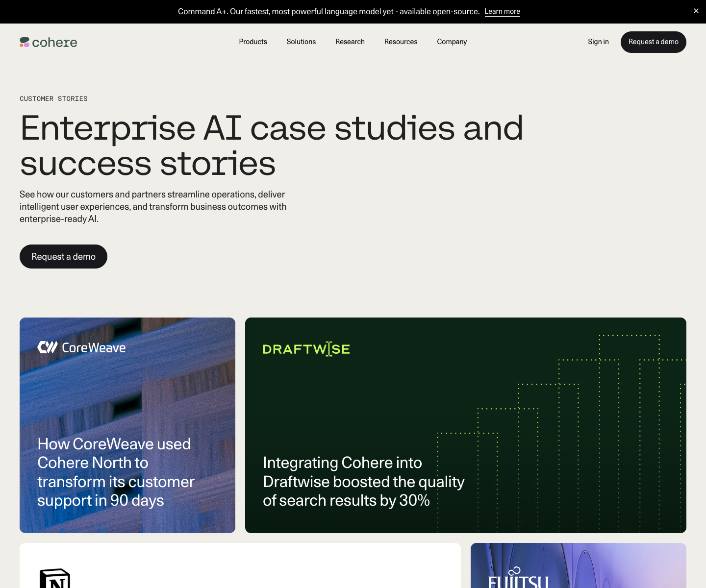This screenshot has width=706, height=588.
Task: Click the CUSTOMER STORIES label
Action: 53,98
